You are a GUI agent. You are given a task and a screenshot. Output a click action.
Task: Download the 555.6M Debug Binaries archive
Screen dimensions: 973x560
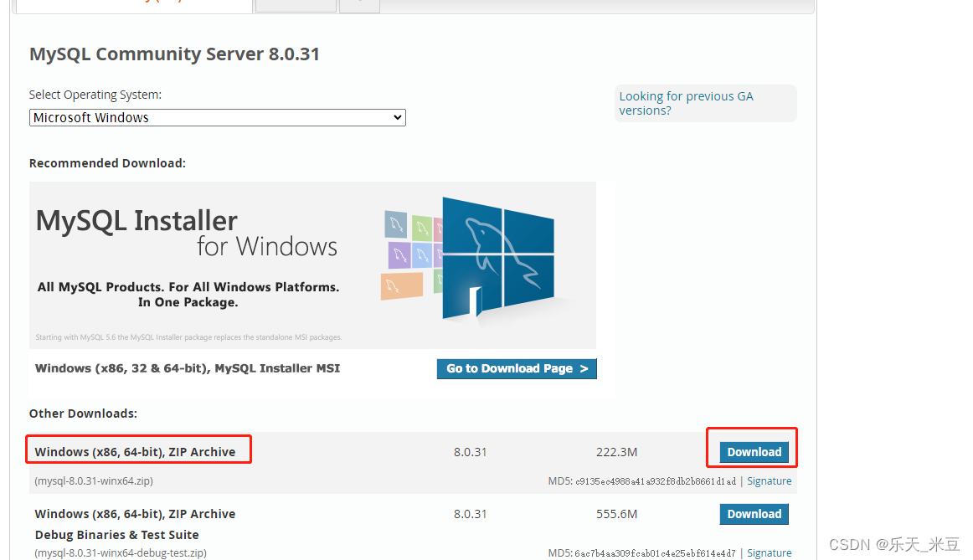pos(754,514)
